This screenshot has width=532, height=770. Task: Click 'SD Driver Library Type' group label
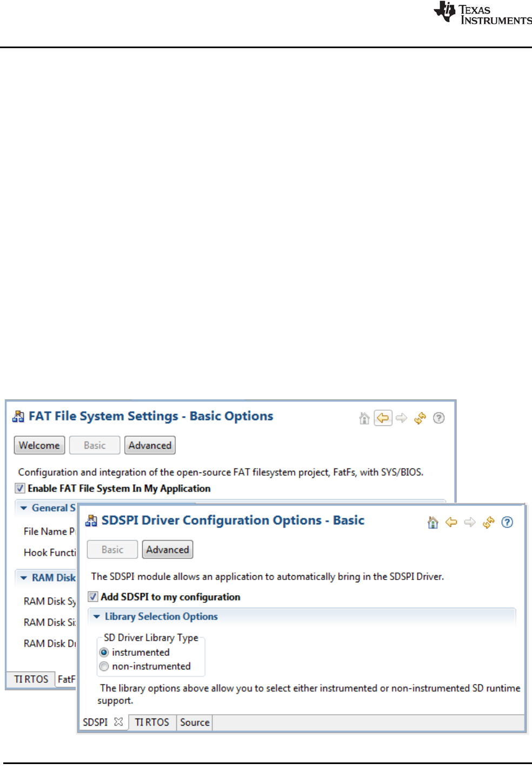pyautogui.click(x=151, y=638)
